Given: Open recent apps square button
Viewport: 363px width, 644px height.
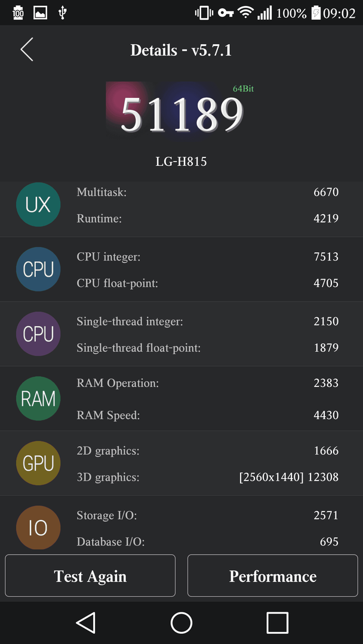Looking at the screenshot, I should [278, 623].
